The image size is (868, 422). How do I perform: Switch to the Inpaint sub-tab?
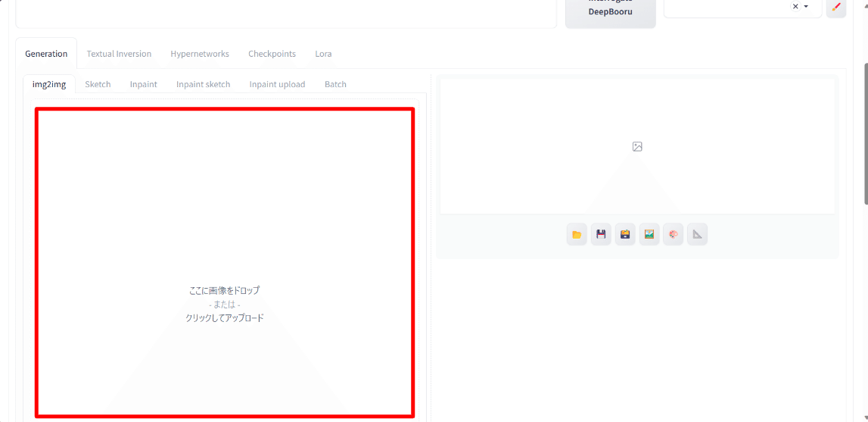[143, 84]
